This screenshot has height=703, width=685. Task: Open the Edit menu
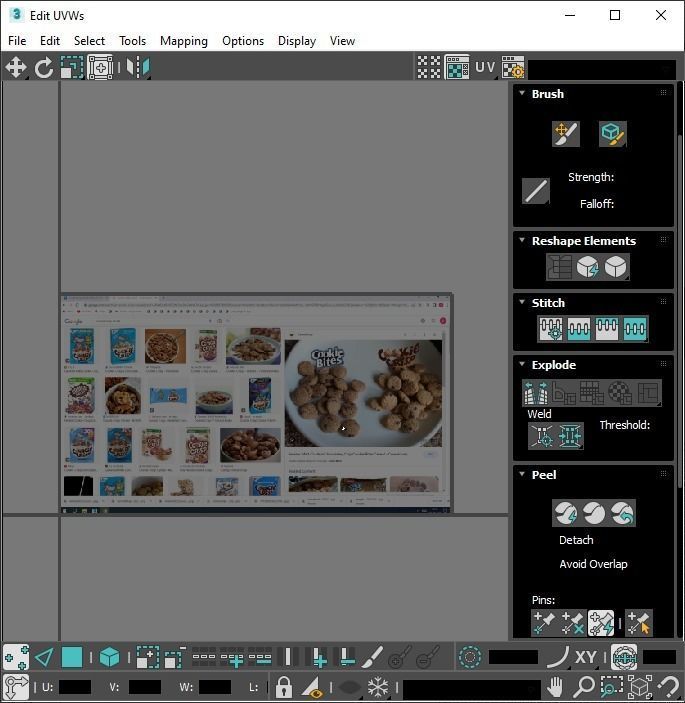tap(50, 41)
